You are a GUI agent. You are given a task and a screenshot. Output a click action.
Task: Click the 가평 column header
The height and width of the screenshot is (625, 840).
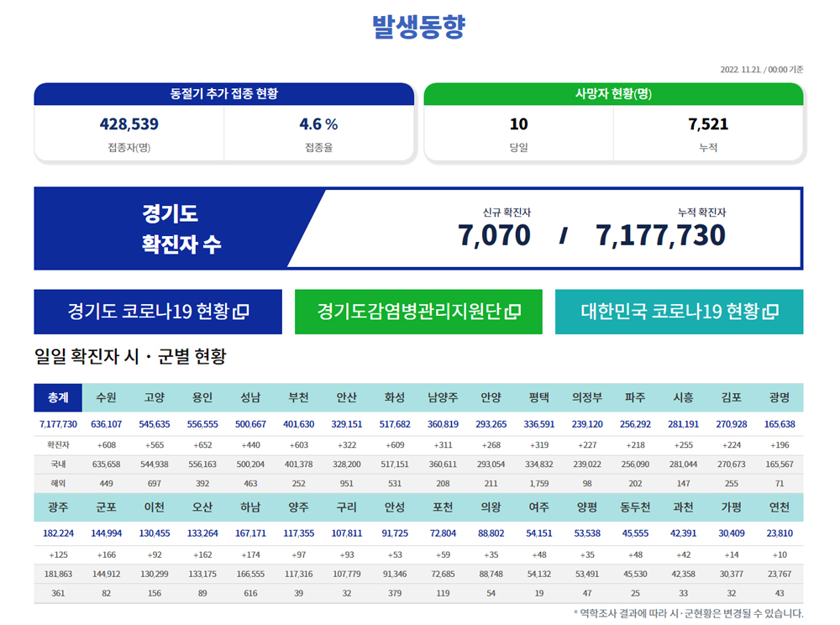(x=732, y=507)
